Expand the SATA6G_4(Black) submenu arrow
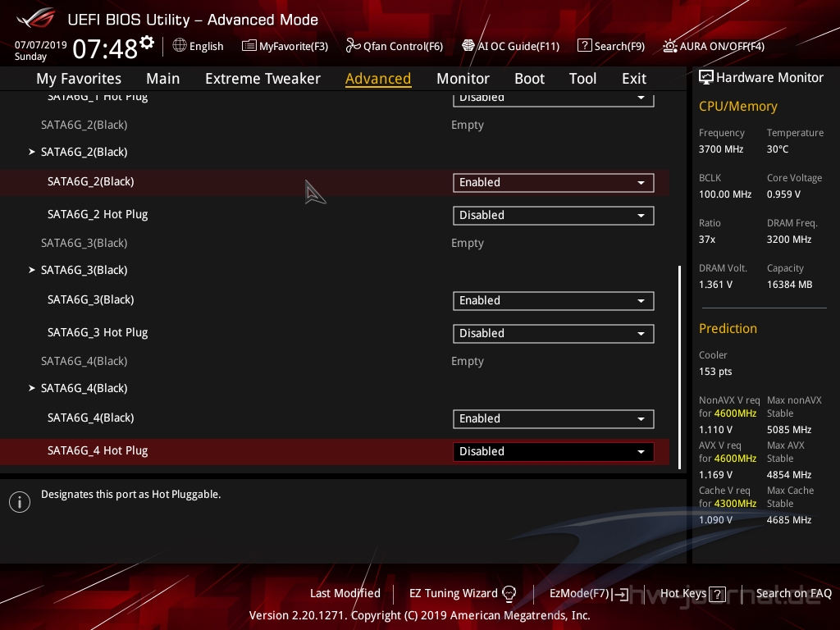This screenshot has height=630, width=840. [32, 388]
